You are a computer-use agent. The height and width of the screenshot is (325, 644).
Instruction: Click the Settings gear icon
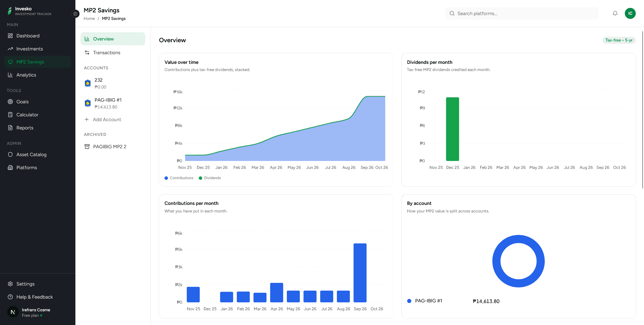pyautogui.click(x=10, y=284)
